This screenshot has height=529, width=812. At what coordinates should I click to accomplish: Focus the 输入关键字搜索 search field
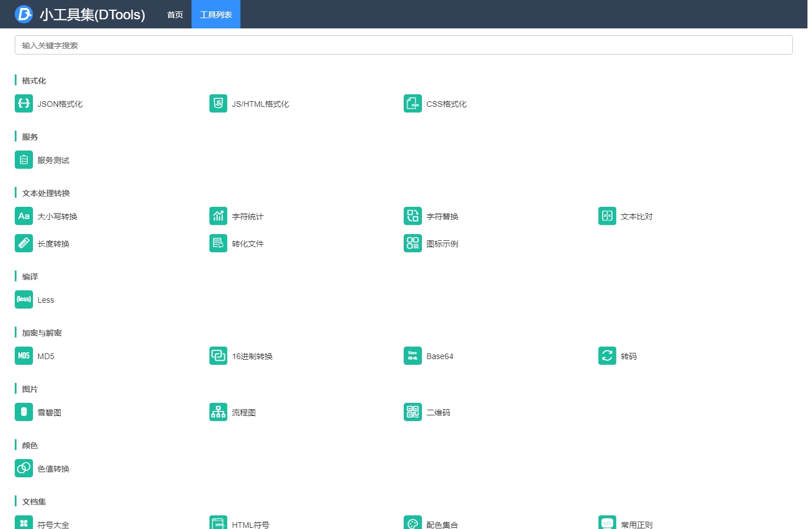point(404,45)
